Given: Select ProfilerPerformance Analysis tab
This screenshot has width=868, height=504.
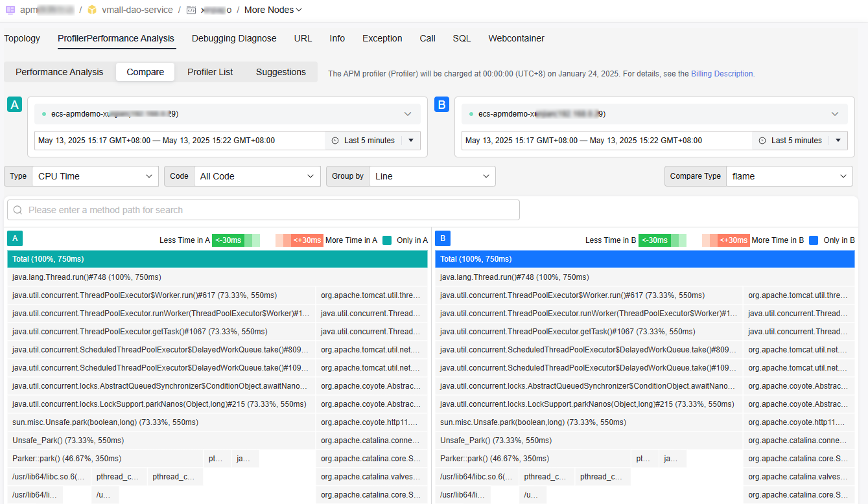Looking at the screenshot, I should click(x=116, y=38).
